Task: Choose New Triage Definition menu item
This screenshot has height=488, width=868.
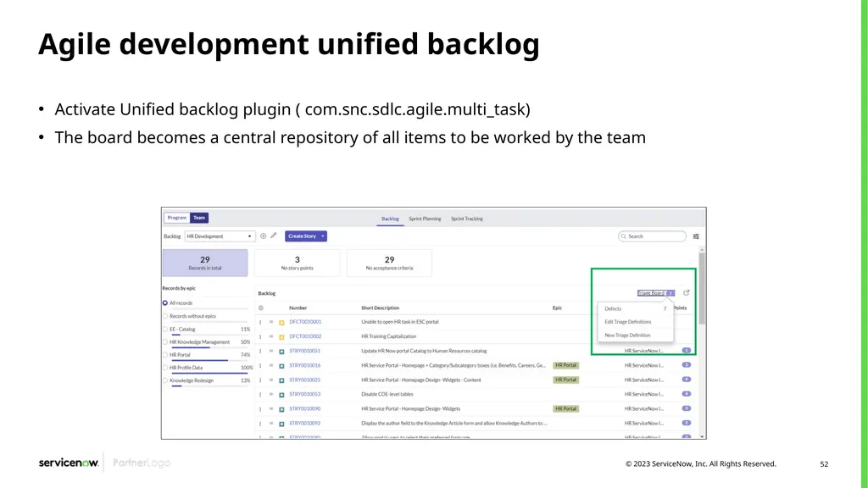Action: click(x=636, y=335)
